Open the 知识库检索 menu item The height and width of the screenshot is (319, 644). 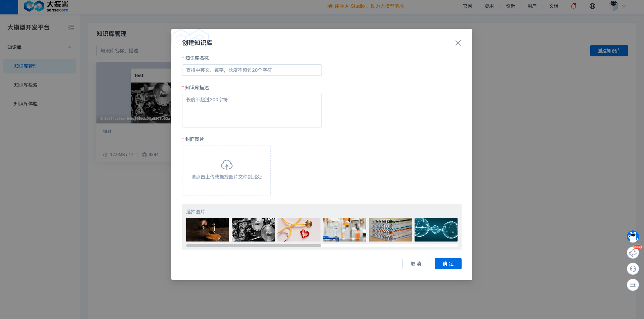(26, 85)
